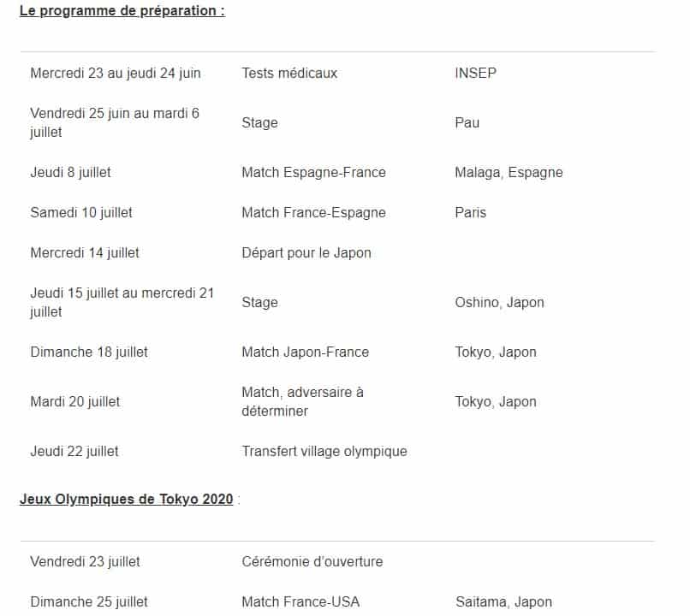This screenshot has height=616, width=690.
Task: Click the 'Samedi 10 juillet' date cell
Action: pos(81,212)
